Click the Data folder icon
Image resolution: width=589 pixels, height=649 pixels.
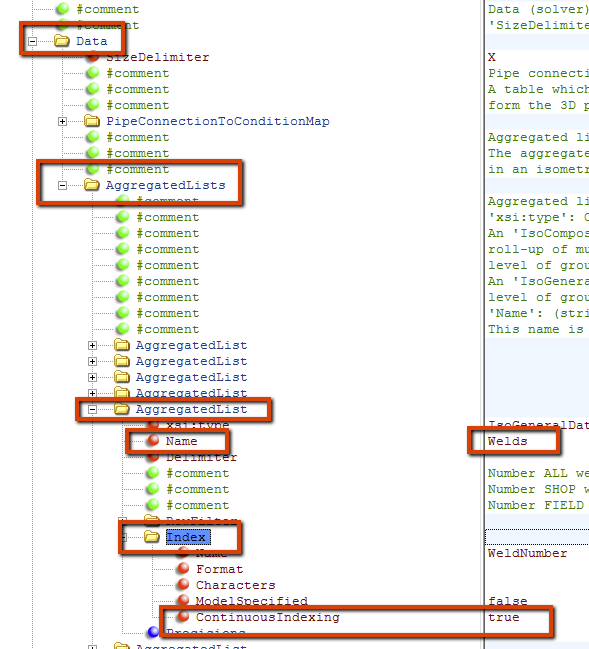click(62, 41)
